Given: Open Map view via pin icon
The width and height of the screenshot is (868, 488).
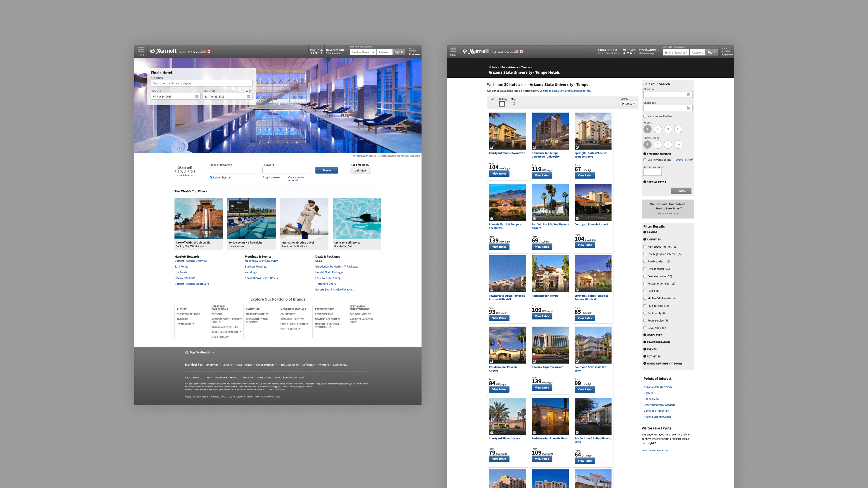Looking at the screenshot, I should click(x=514, y=104).
